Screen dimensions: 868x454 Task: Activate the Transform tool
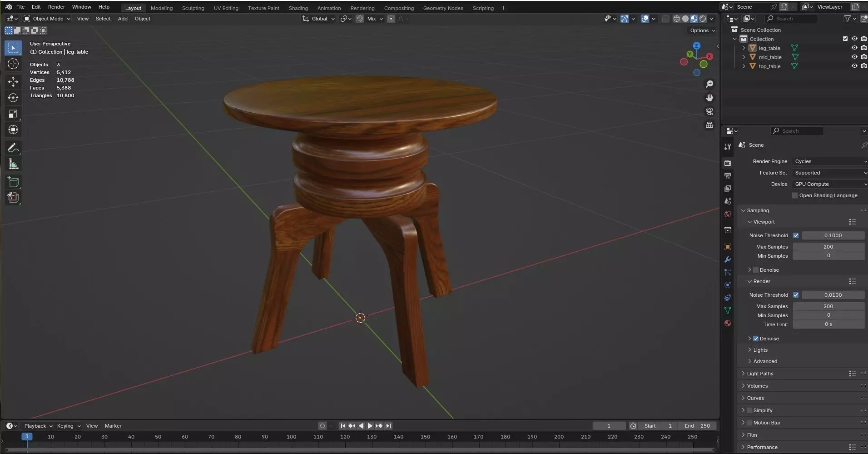[x=13, y=130]
